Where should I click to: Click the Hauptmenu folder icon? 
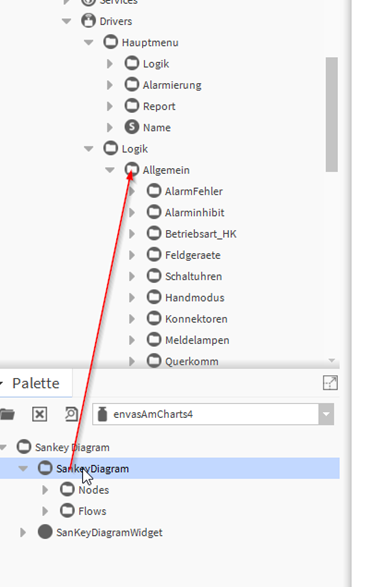pos(110,42)
